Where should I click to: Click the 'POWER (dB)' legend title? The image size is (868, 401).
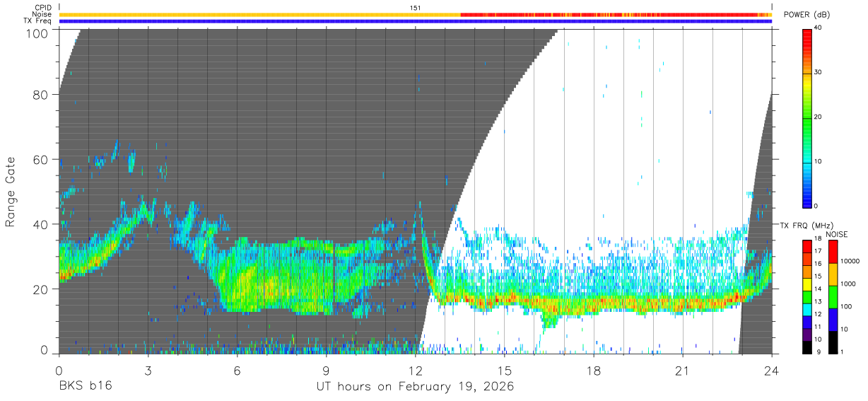[x=807, y=15]
